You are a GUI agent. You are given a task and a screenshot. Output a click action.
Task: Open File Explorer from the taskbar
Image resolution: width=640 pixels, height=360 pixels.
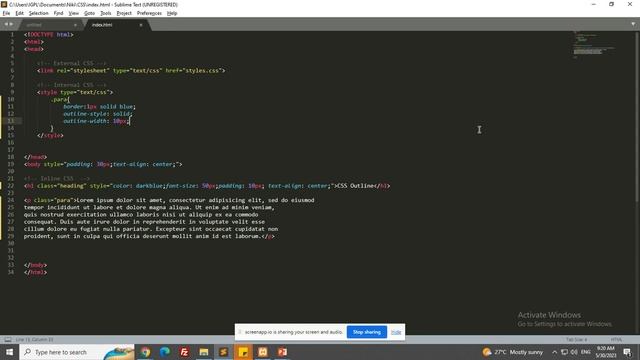tap(204, 352)
